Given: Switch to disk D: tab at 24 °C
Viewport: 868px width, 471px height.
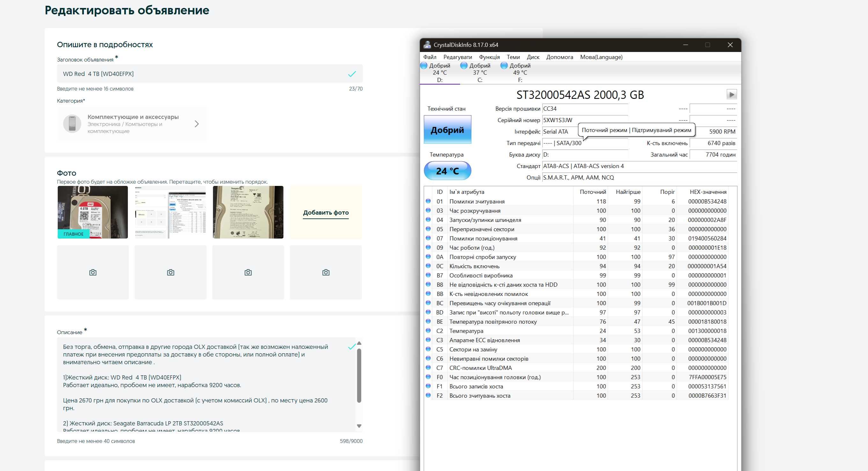Looking at the screenshot, I should click(x=440, y=72).
